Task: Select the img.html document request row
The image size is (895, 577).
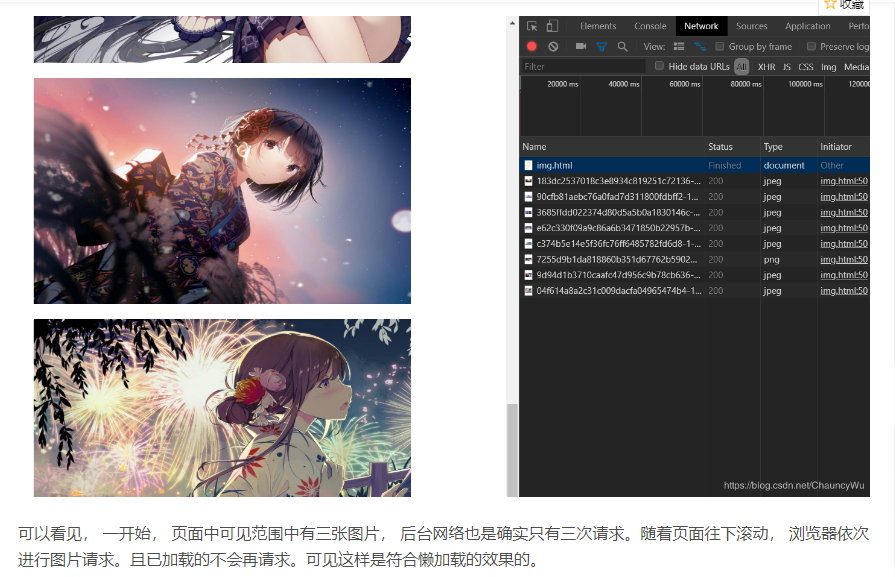Action: pos(695,166)
